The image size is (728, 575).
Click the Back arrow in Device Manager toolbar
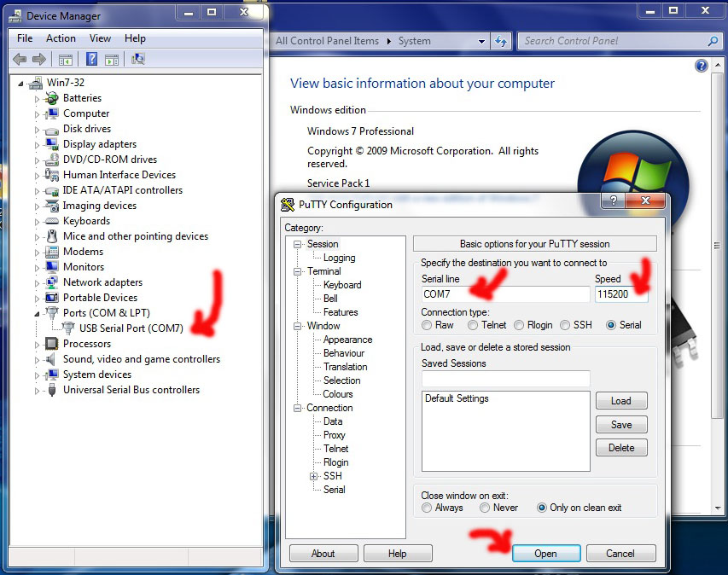[x=20, y=59]
